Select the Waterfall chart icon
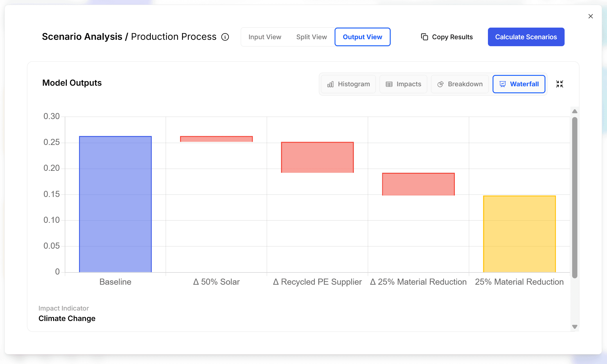607x364 pixels. click(x=502, y=84)
